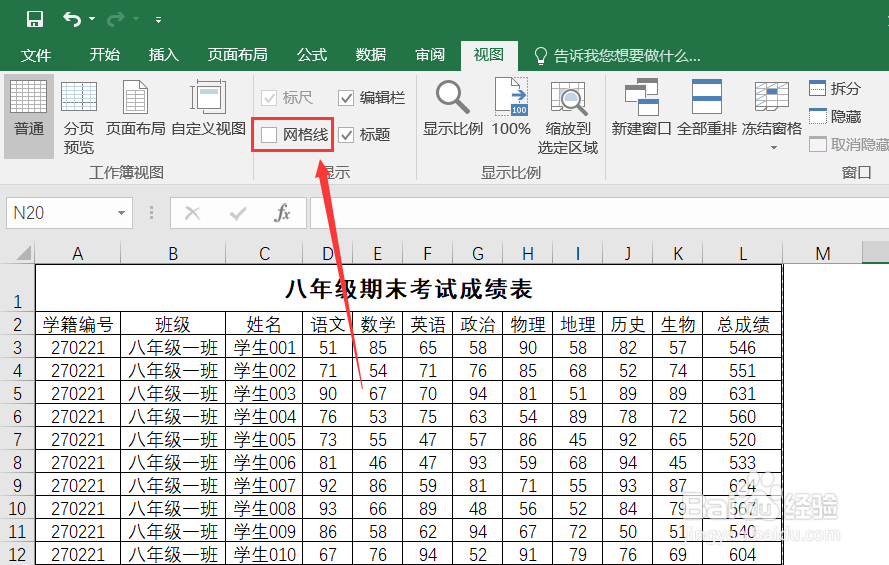Switch to 分页预览 view
The image size is (889, 565).
tap(79, 116)
